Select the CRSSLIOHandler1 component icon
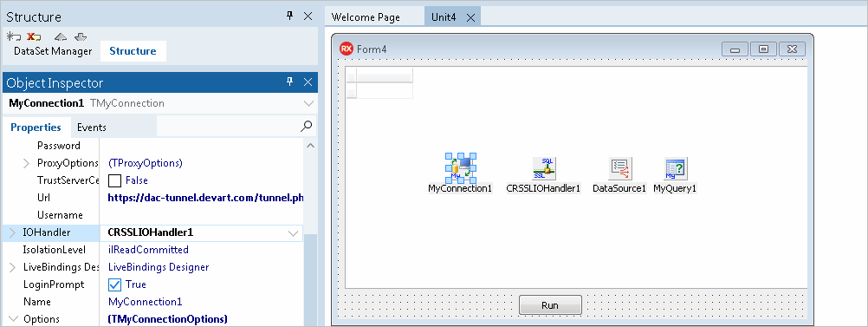 coord(544,168)
